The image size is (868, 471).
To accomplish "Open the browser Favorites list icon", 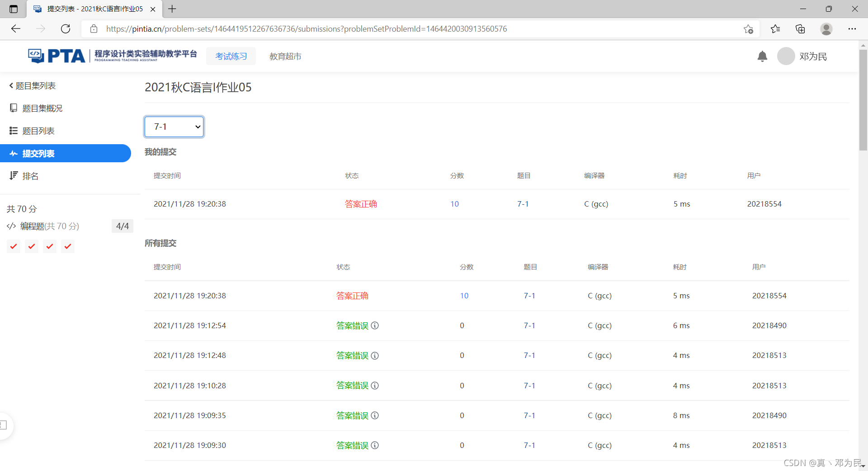I will tap(775, 29).
